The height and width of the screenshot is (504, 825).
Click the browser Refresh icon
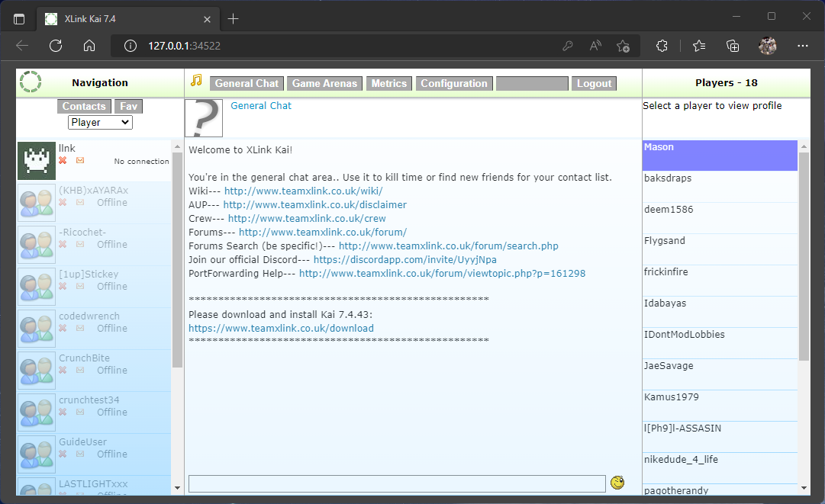pyautogui.click(x=56, y=46)
